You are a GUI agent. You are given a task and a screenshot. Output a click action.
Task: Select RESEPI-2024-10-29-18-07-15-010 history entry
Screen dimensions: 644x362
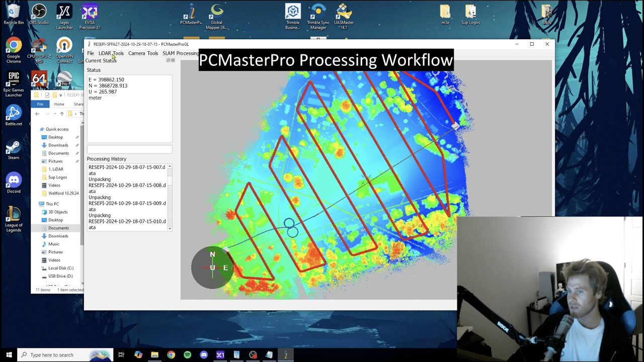pos(127,224)
